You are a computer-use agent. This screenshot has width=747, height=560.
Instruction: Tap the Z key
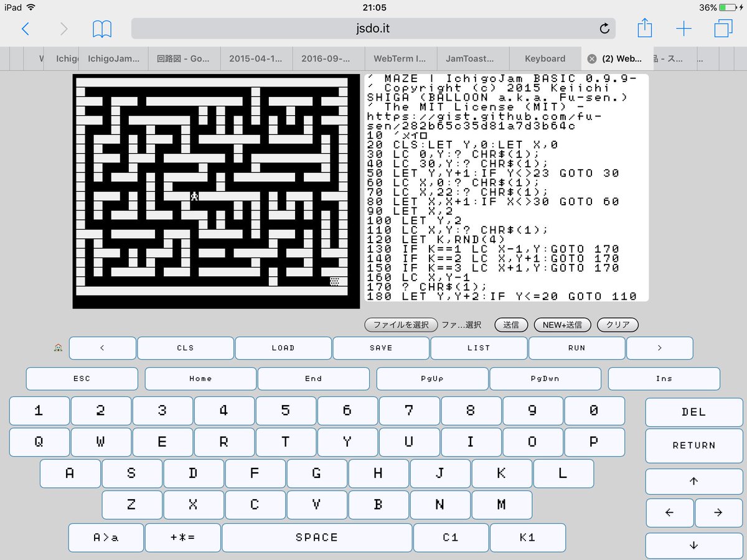pyautogui.click(x=131, y=505)
